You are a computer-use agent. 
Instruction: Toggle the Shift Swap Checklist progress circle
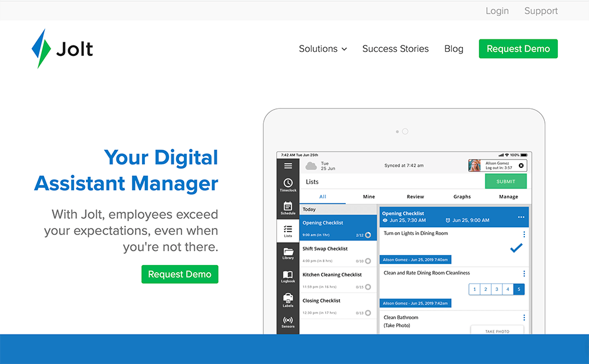click(368, 261)
